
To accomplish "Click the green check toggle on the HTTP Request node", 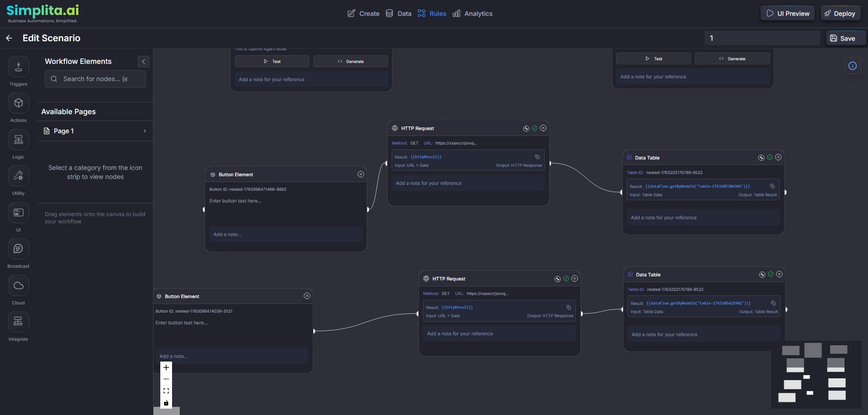I will (535, 128).
